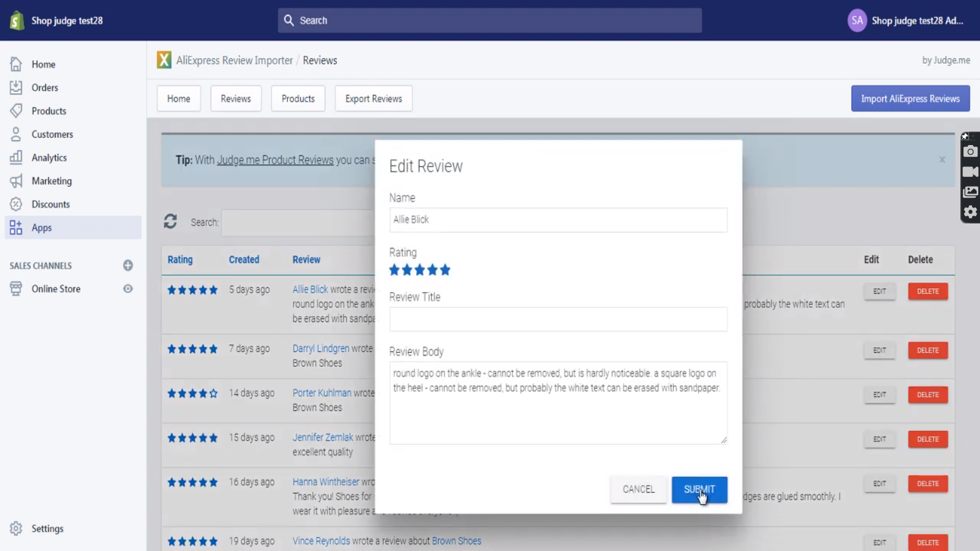This screenshot has height=551, width=980.
Task: Click Import AliExpress Reviews button
Action: (910, 99)
